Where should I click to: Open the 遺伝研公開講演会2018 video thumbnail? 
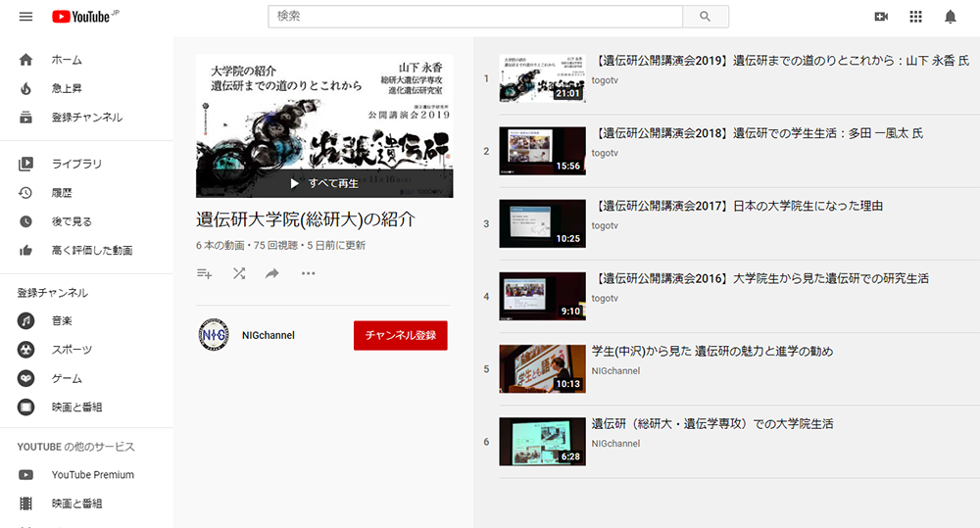(x=542, y=151)
